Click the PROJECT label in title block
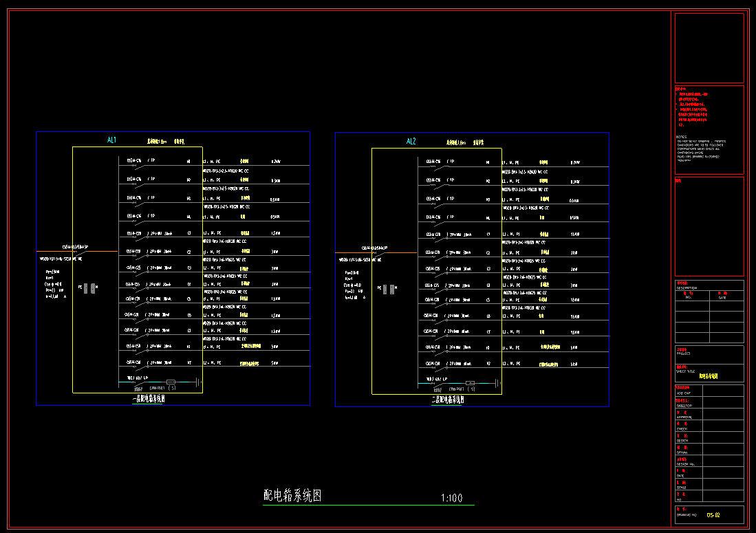The height and width of the screenshot is (533, 756). pos(683,353)
